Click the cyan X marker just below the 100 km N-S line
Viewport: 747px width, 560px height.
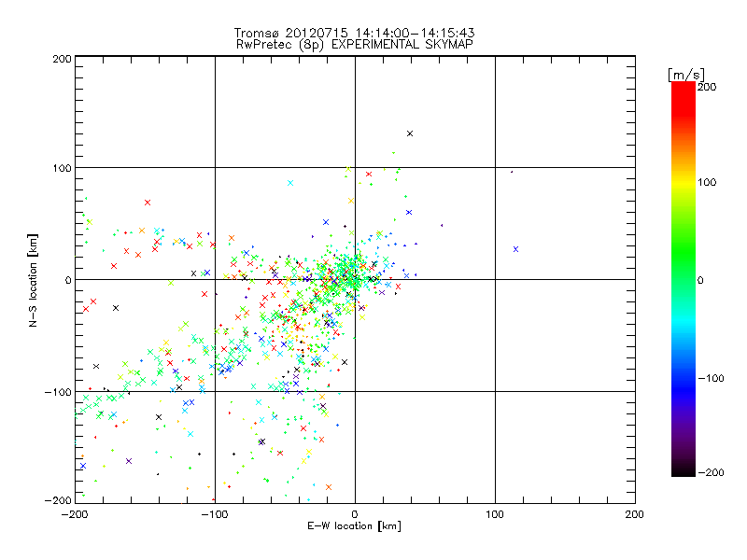click(x=290, y=183)
